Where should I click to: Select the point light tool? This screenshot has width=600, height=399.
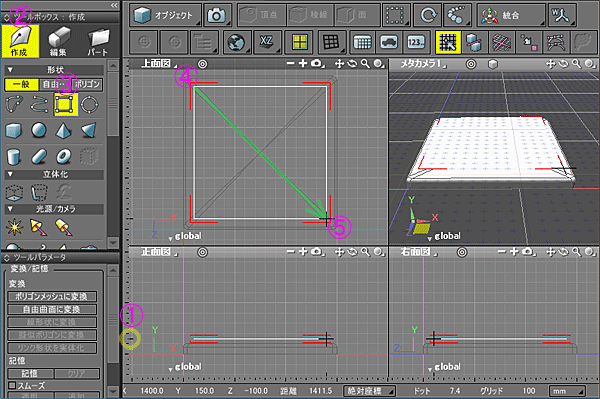click(15, 228)
